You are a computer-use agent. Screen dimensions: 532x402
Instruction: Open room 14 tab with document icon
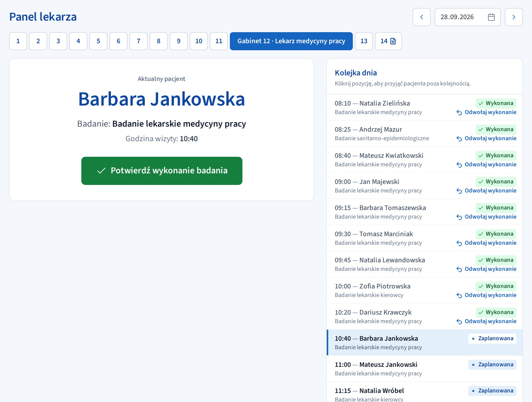388,41
